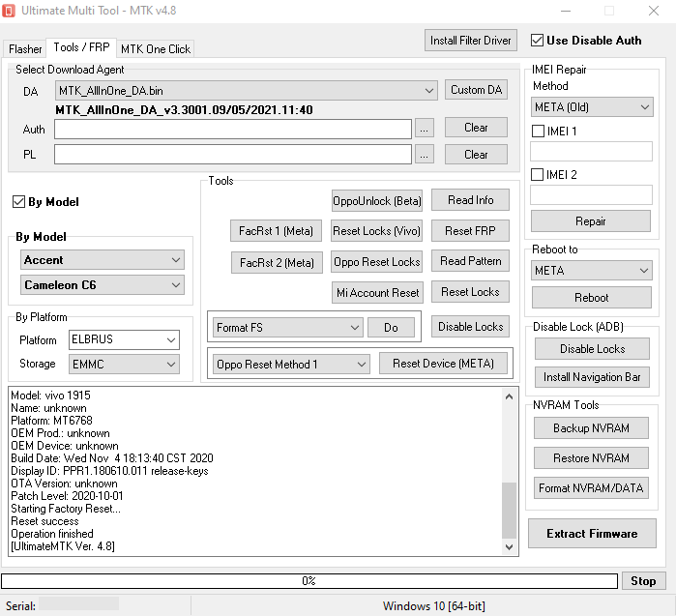
Task: Browse for Auth file with ellipsis button
Action: pos(425,129)
